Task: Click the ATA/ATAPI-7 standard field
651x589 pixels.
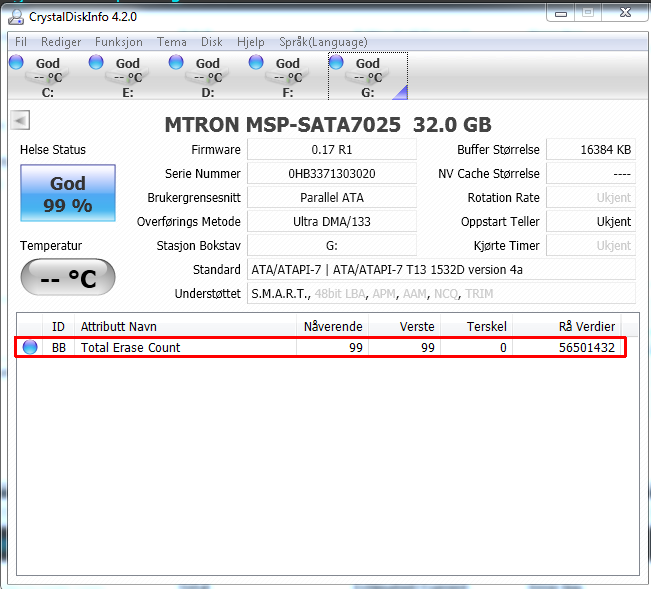Action: pos(441,270)
